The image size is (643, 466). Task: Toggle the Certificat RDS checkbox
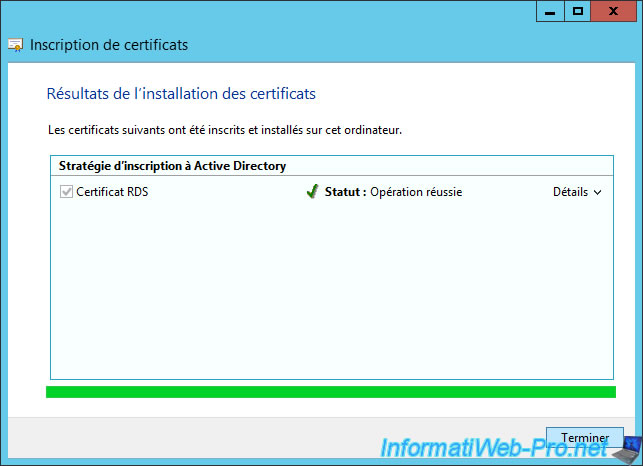click(x=66, y=192)
